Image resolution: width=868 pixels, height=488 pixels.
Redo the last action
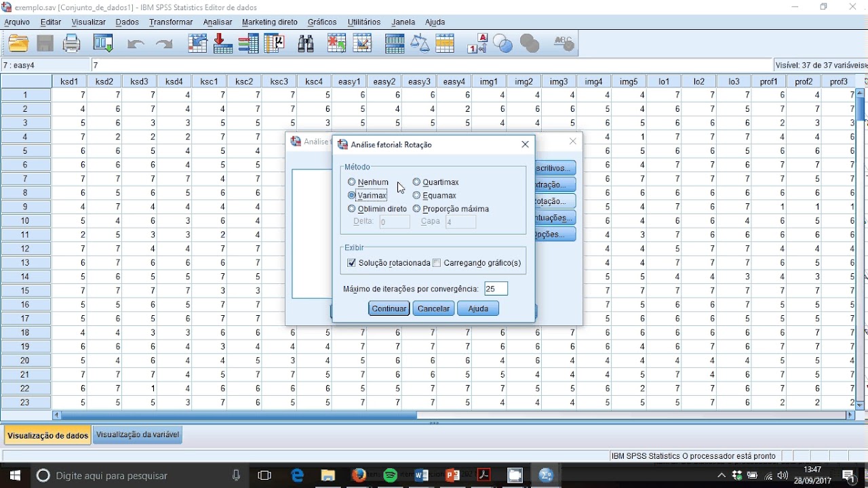click(164, 44)
